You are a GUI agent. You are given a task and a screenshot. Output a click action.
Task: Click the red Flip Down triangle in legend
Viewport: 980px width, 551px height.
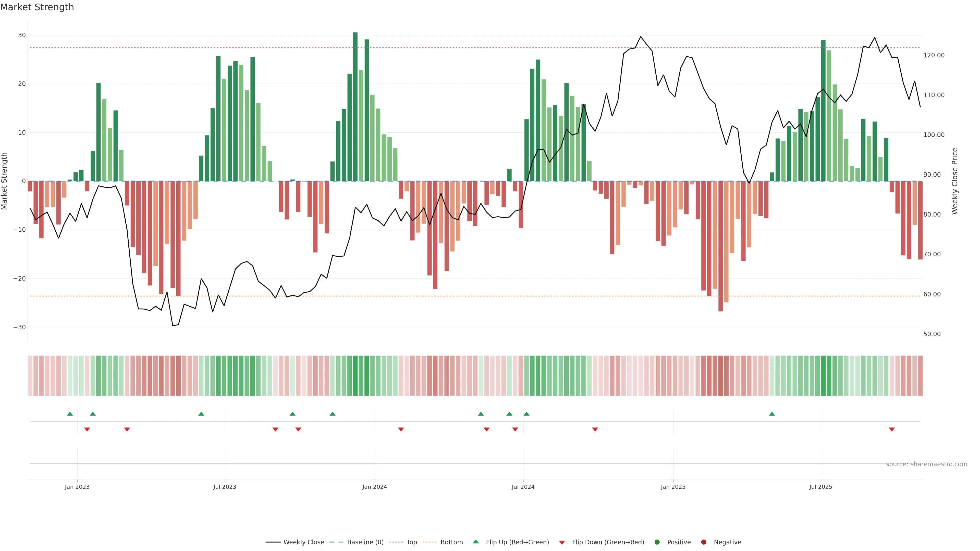click(562, 542)
